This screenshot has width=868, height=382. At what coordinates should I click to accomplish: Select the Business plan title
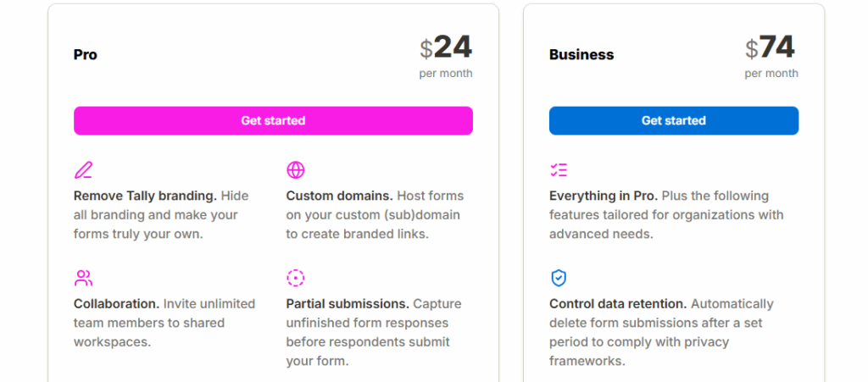(581, 55)
